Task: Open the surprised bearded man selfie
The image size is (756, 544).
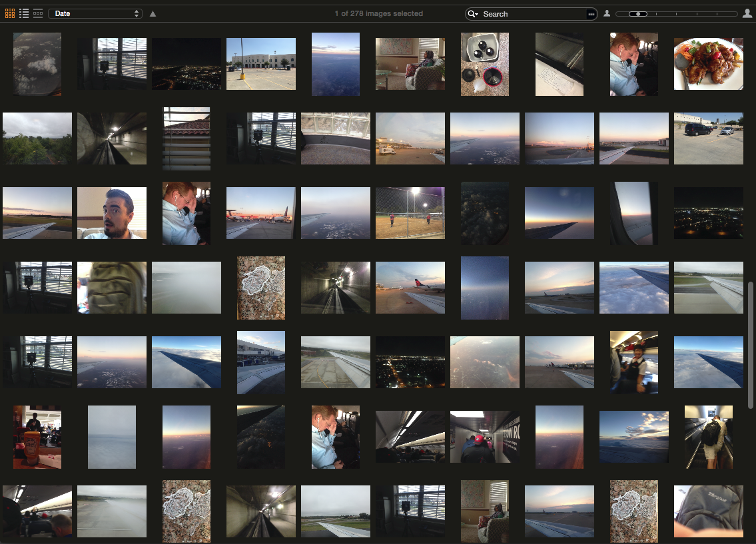Action: tap(112, 213)
